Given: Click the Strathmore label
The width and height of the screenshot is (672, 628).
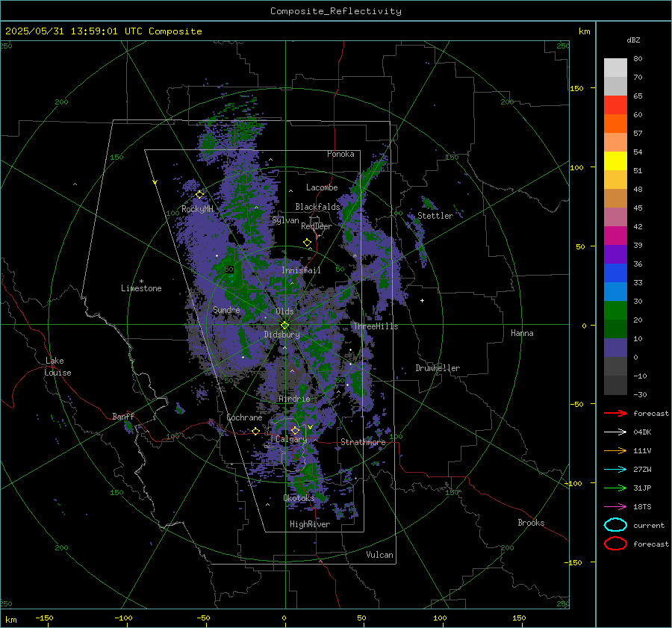Looking at the screenshot, I should [x=363, y=442].
